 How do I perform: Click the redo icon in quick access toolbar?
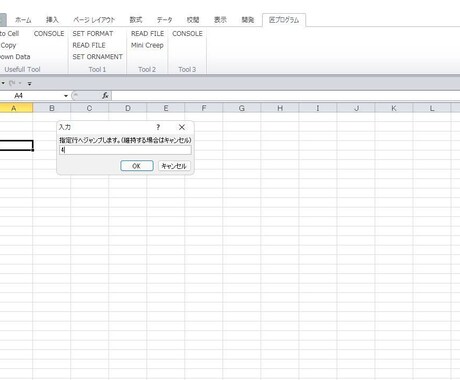[12, 83]
